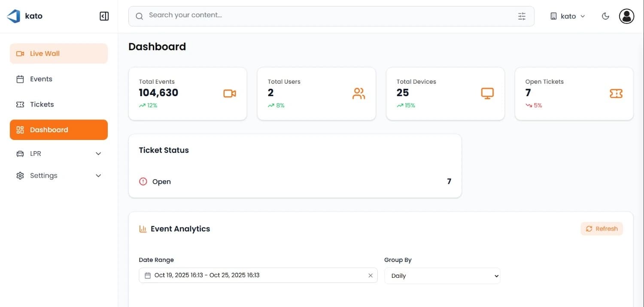
Task: Click the Open Tickets ticket icon
Action: click(616, 94)
